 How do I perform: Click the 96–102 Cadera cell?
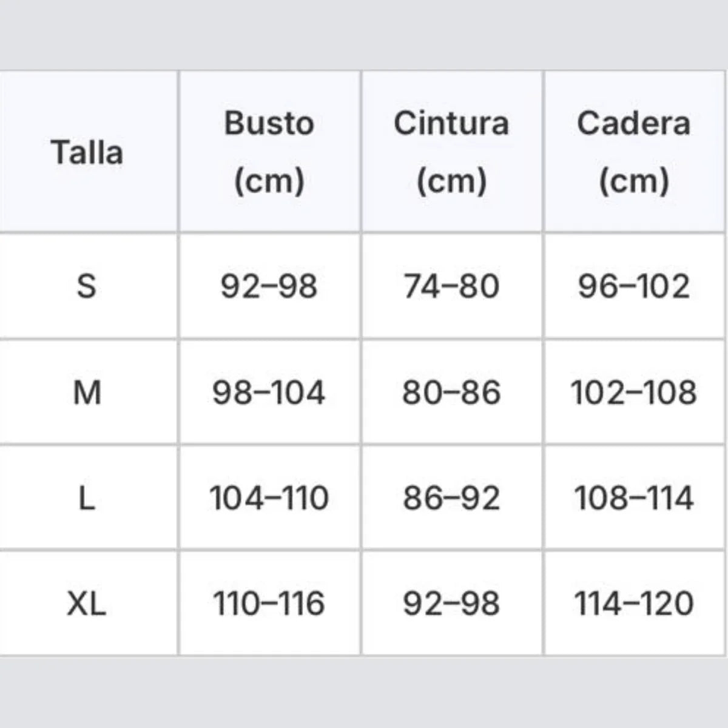click(633, 286)
